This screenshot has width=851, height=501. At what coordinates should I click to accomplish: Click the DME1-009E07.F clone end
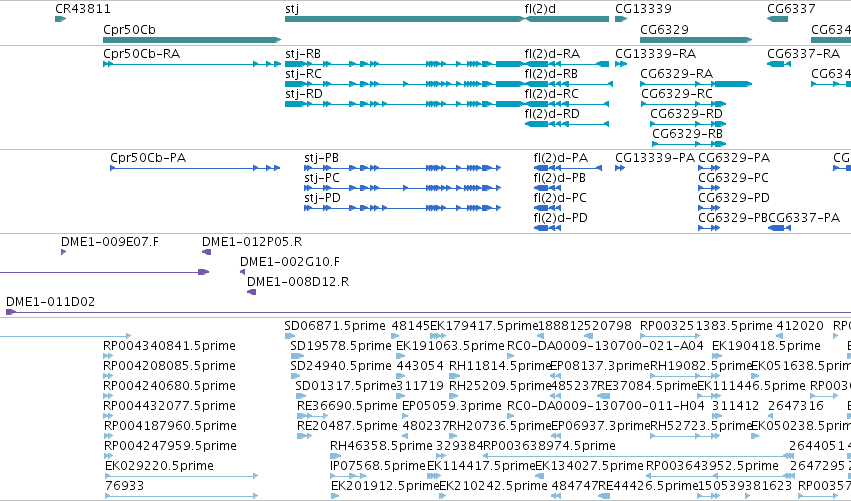point(63,252)
